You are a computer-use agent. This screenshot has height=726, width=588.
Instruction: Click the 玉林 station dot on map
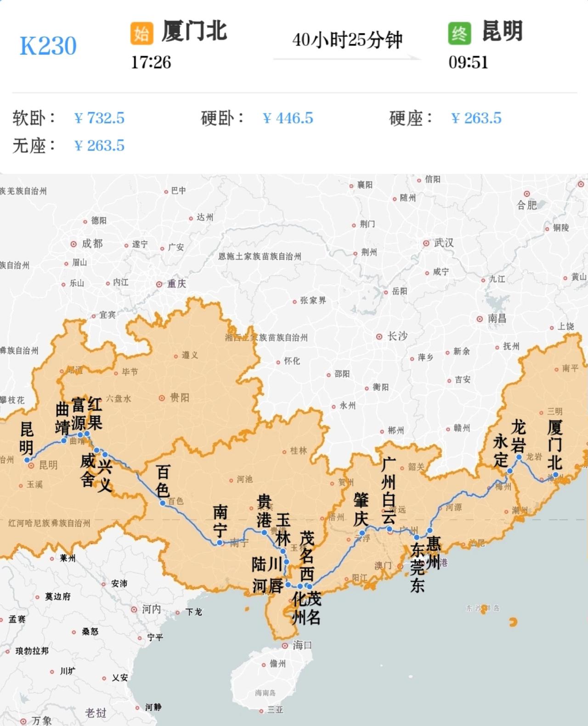click(x=283, y=551)
